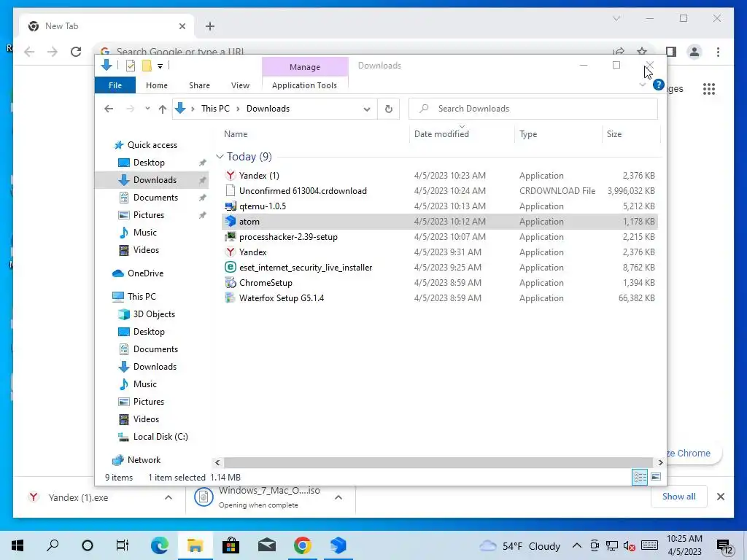
Task: Reload the Chrome page
Action: tap(76, 52)
